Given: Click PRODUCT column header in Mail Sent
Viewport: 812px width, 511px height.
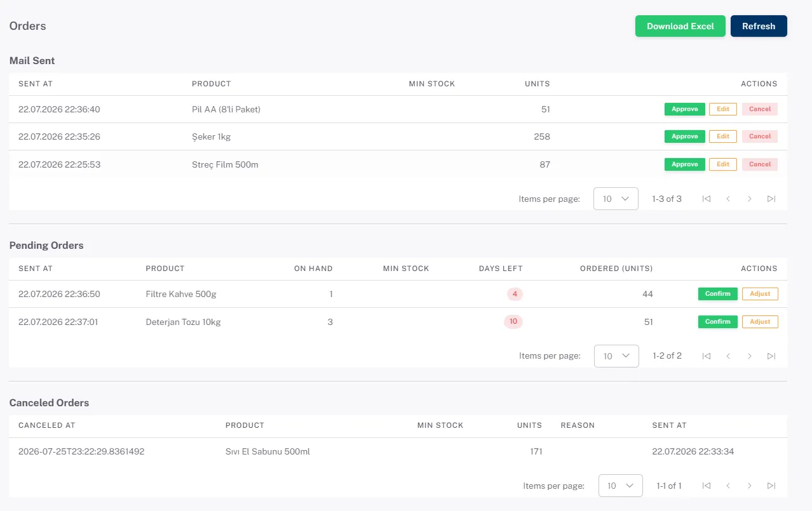Looking at the screenshot, I should point(212,84).
